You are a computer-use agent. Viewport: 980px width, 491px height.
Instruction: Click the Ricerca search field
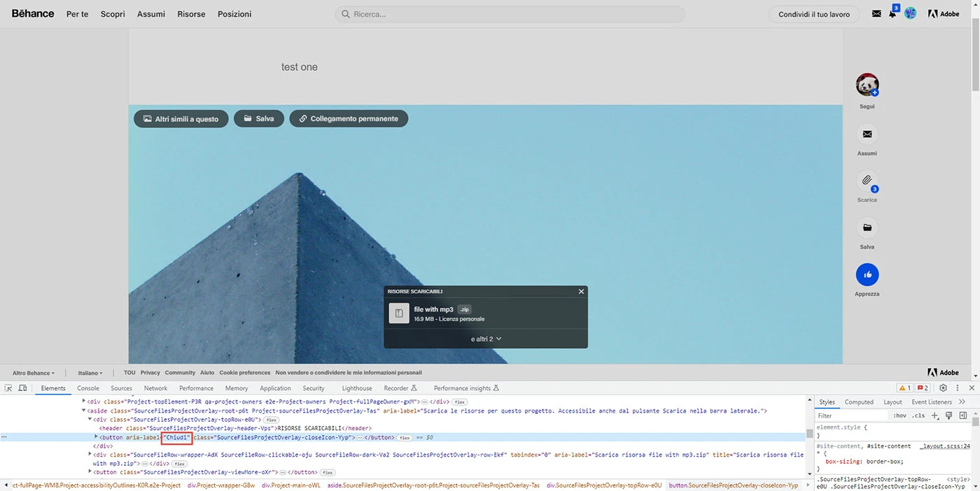pos(510,14)
